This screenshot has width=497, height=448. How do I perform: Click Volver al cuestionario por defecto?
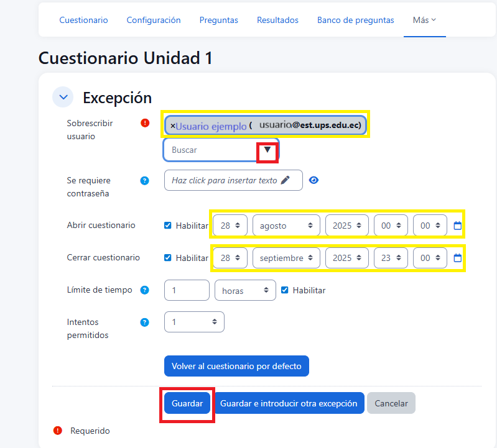(x=236, y=366)
